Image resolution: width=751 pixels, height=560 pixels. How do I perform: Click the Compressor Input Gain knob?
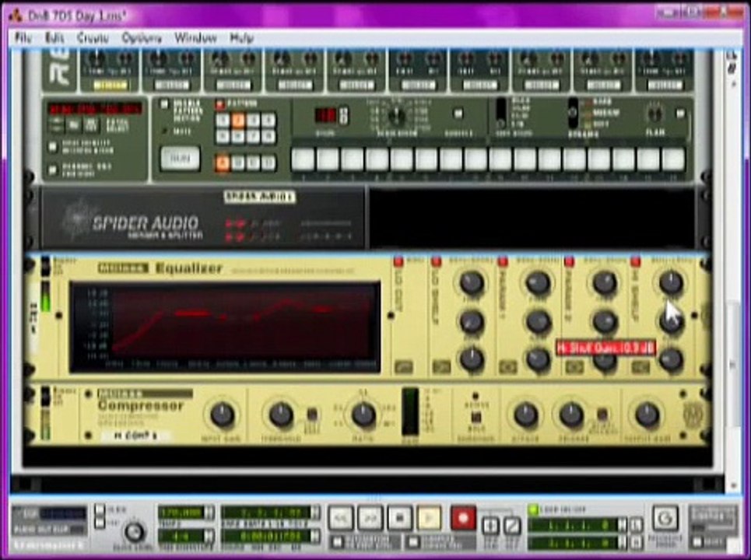[223, 415]
